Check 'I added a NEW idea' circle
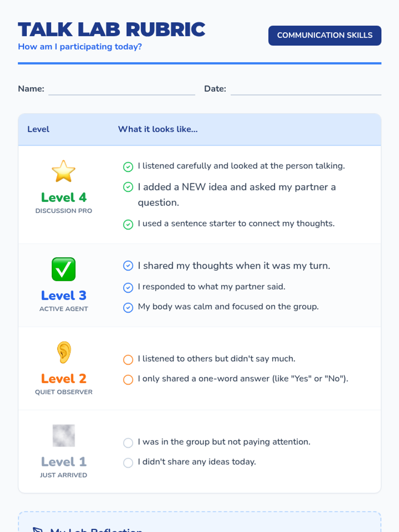Screen dimensions: 399x532 click(x=128, y=187)
